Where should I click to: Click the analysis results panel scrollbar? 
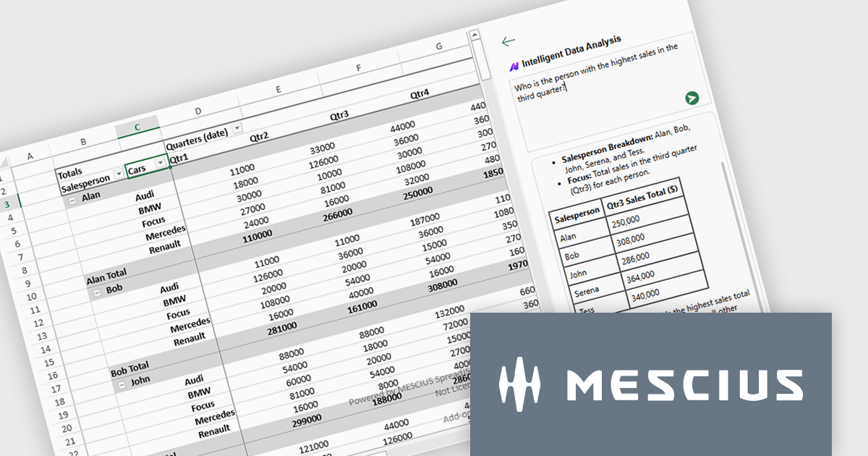pyautogui.click(x=726, y=217)
